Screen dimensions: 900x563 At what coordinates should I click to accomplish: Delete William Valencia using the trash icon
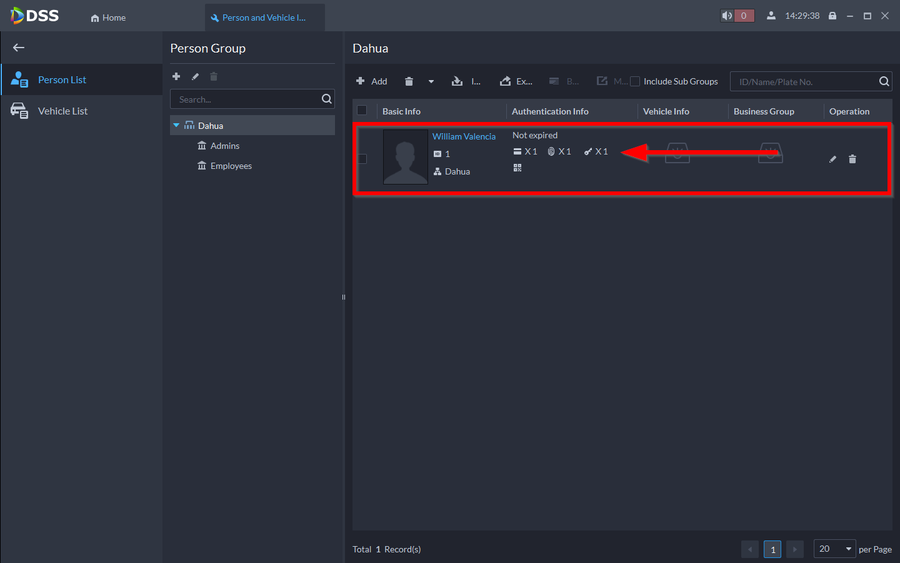852,159
